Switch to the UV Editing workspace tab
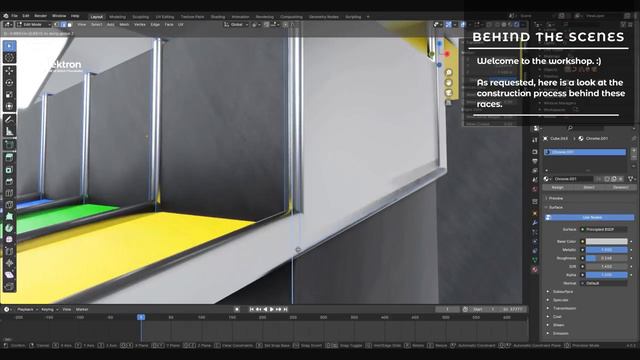 coord(165,17)
